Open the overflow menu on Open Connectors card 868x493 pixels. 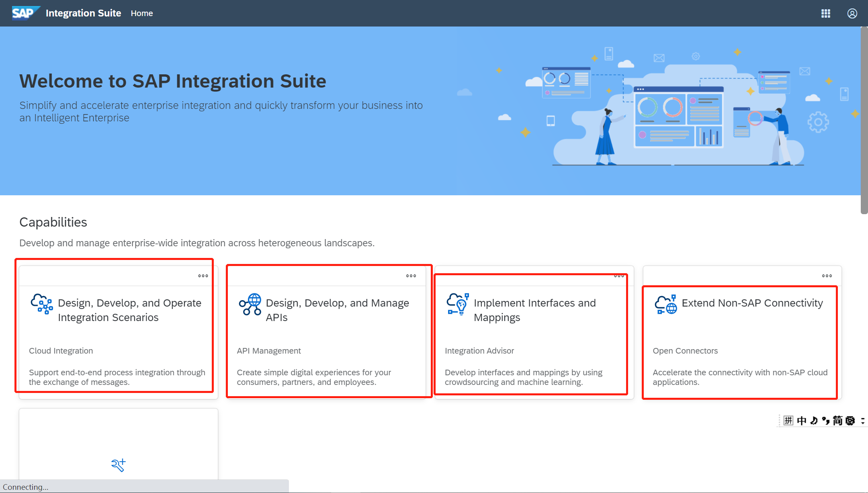[x=827, y=276]
